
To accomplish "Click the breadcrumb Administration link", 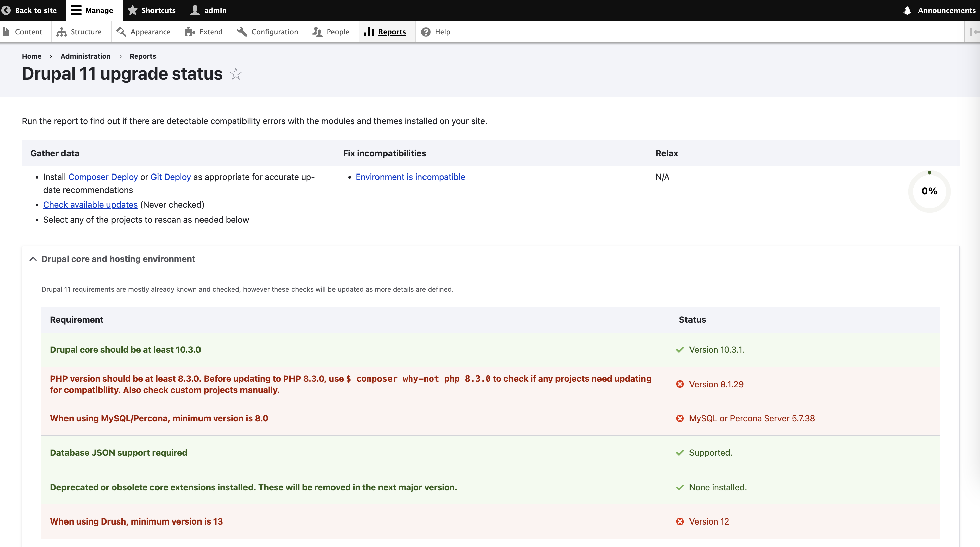I will point(85,56).
